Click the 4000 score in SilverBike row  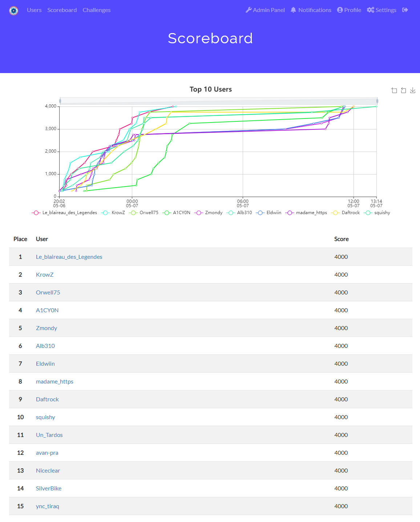pyautogui.click(x=341, y=489)
